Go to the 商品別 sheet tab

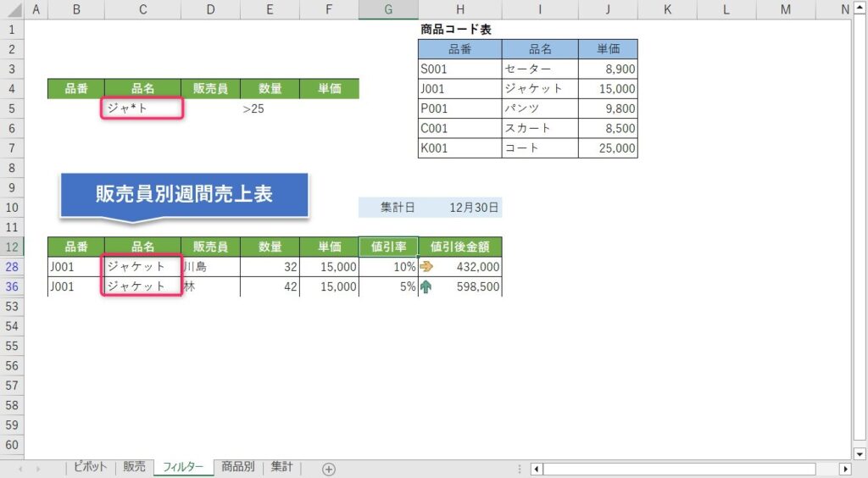(x=238, y=467)
